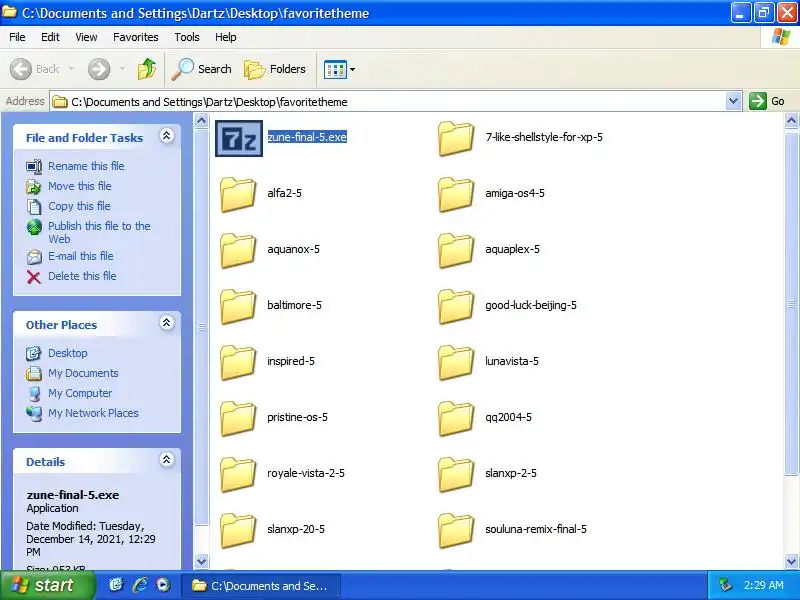Click task pane scrollbar down arrow
Screen dimensions: 800x600
[x=202, y=561]
